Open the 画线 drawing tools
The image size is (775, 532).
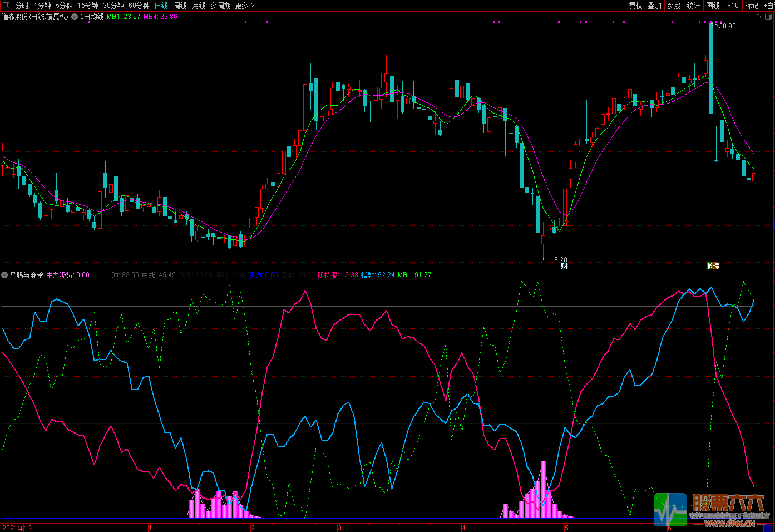(x=713, y=6)
